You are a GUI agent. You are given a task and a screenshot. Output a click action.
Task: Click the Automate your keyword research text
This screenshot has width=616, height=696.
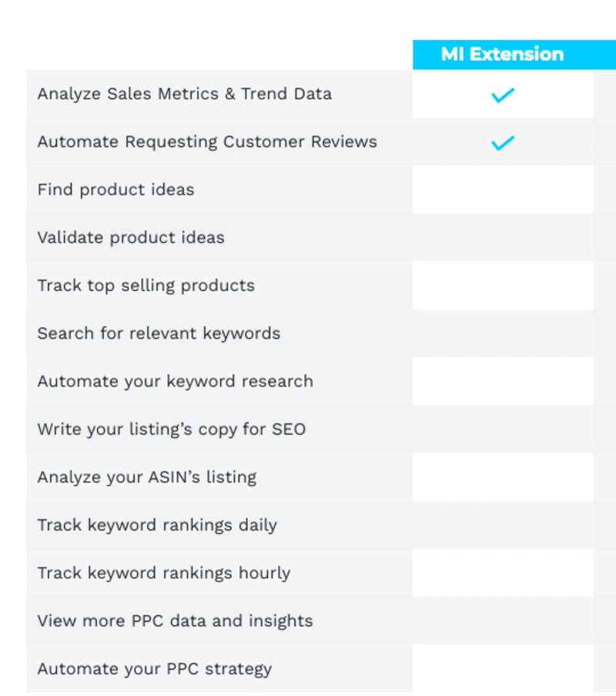175,381
